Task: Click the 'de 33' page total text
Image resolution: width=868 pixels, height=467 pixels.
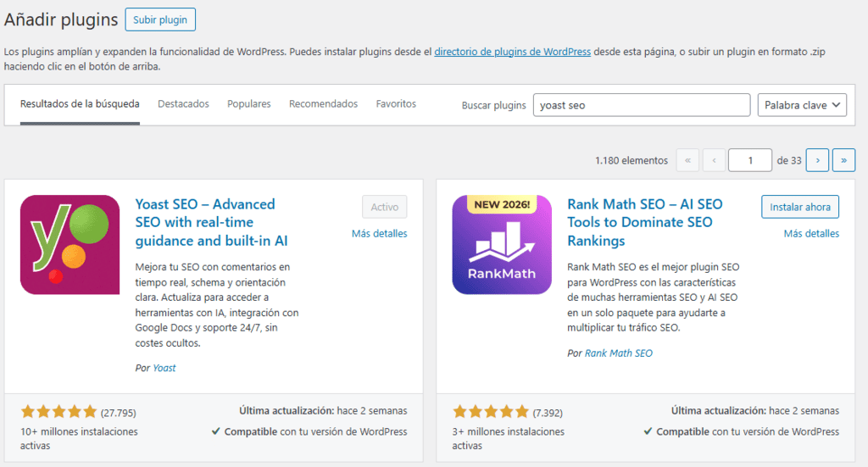Action: pos(789,160)
